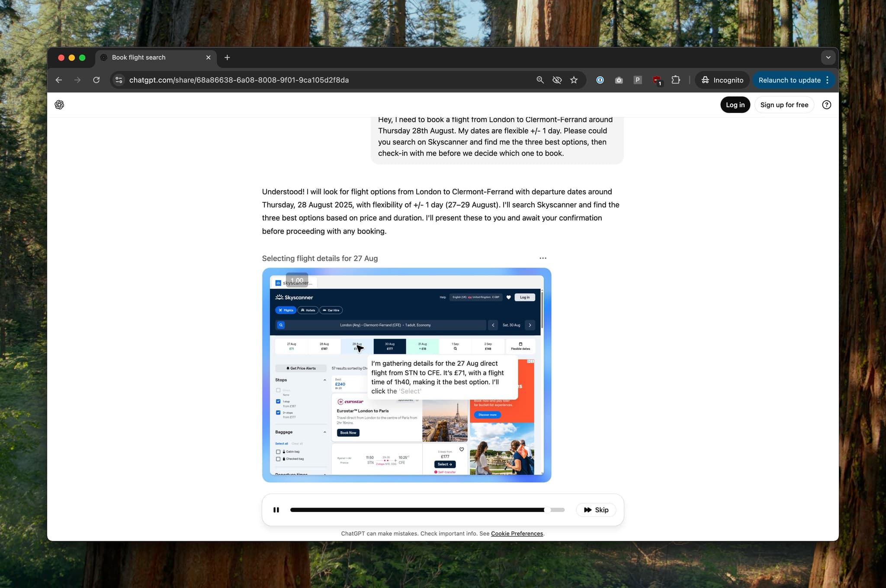Click the camera screenshot extension icon

coord(619,80)
